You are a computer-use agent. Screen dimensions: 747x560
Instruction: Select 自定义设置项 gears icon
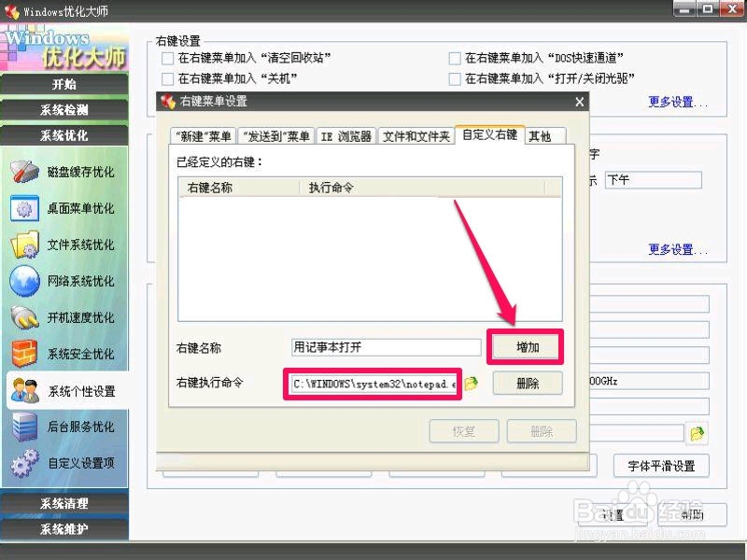(x=25, y=463)
